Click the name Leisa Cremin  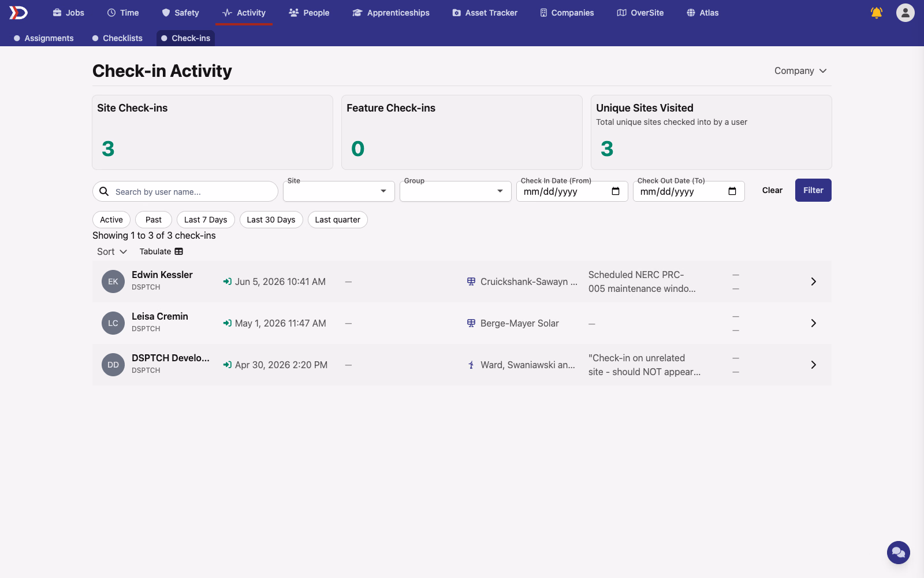(x=160, y=316)
